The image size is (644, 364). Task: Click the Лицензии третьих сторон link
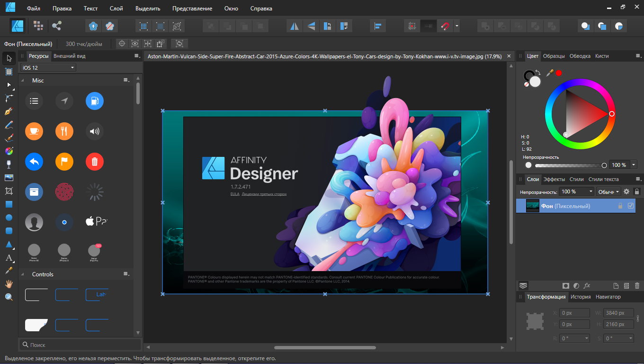(x=264, y=194)
